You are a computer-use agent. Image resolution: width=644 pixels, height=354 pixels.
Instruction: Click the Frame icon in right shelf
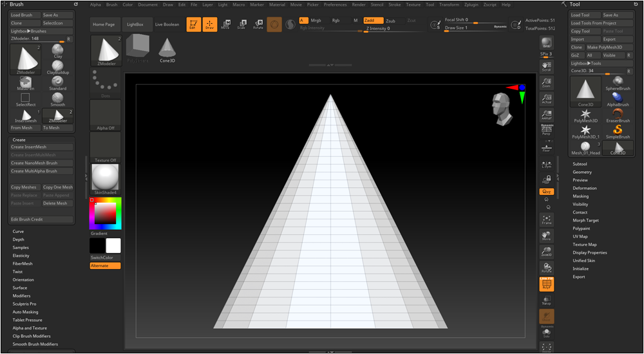point(546,219)
